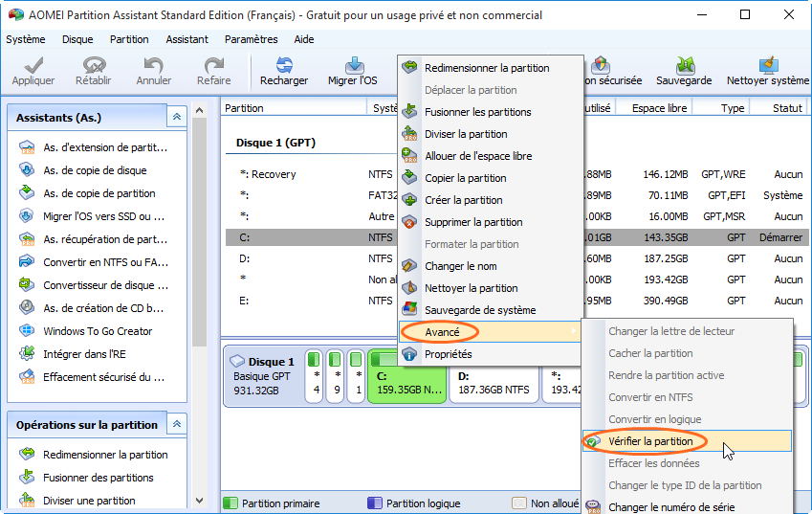Viewport: 812px width, 514px height.
Task: Select the C: 159.35GB block in disk map
Action: pyautogui.click(x=407, y=377)
